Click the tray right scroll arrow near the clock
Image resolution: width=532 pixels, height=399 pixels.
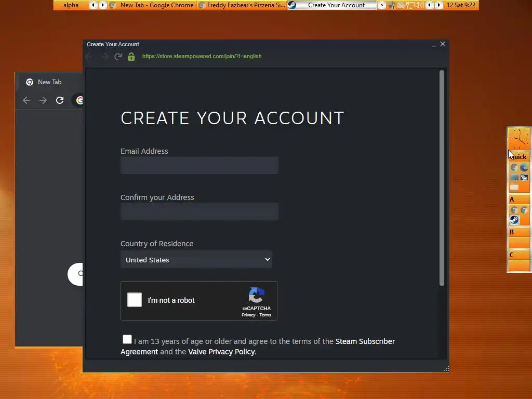439,5
